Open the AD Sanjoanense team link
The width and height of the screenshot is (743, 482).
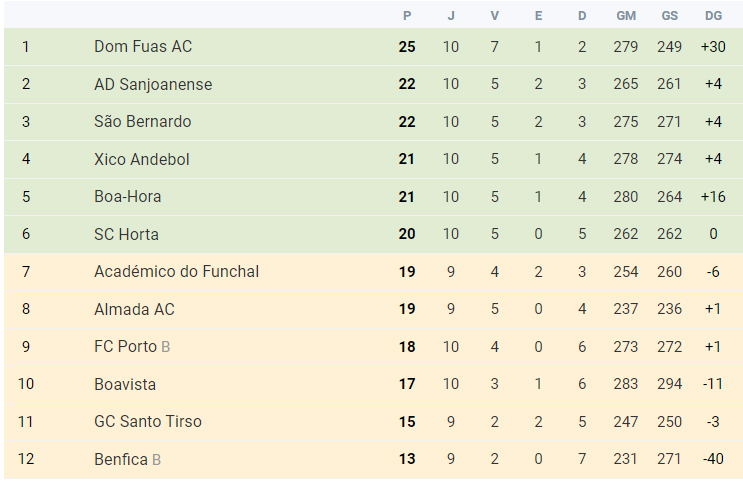point(153,84)
